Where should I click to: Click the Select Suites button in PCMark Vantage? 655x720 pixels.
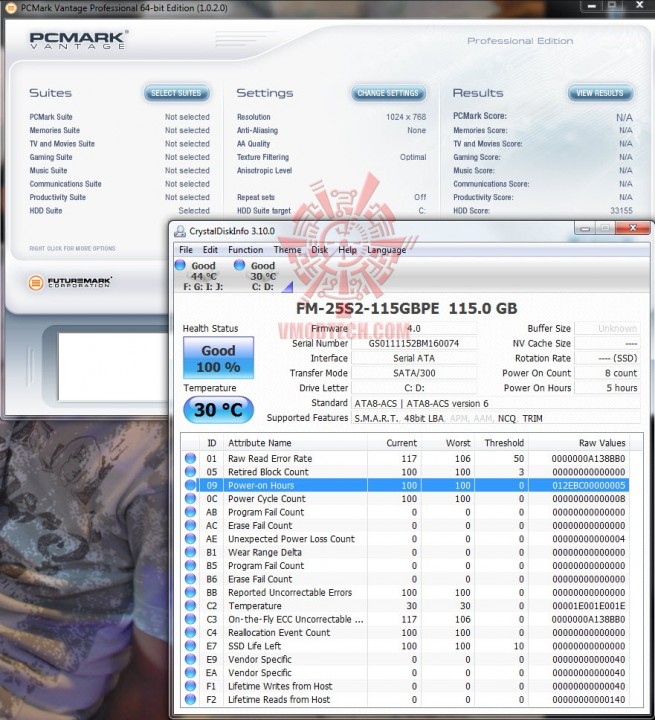[x=176, y=93]
